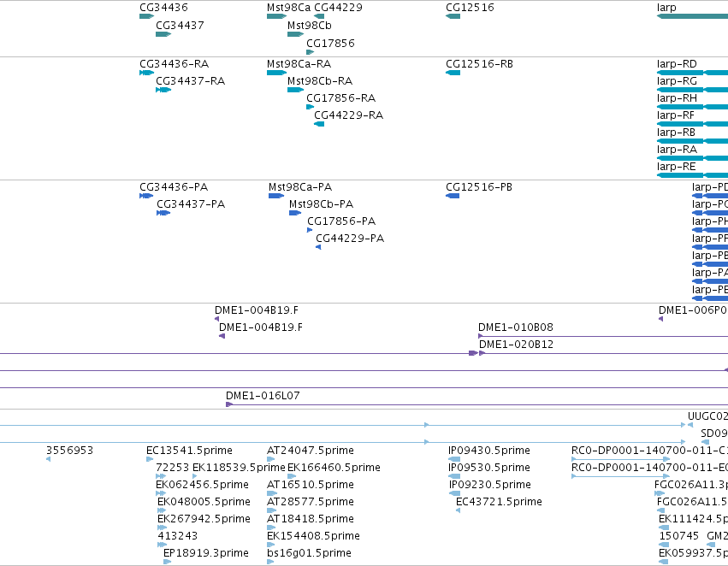Click the Mst98Cb-PA protein label

[x=321, y=204]
